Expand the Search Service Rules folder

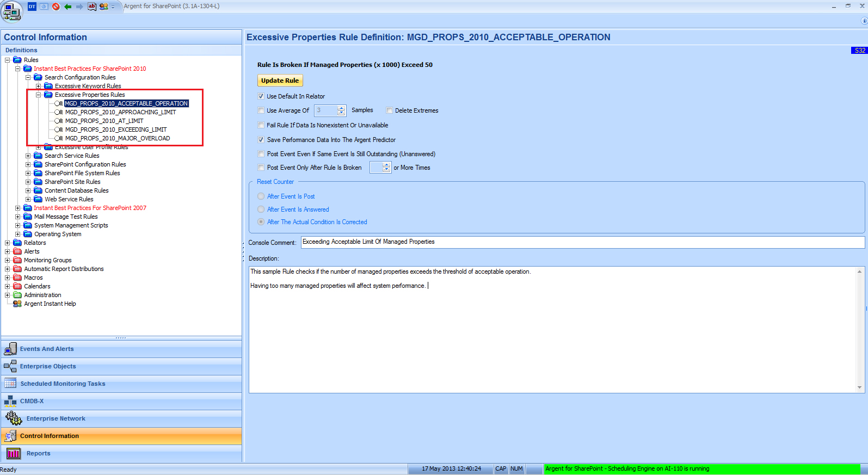[28, 156]
